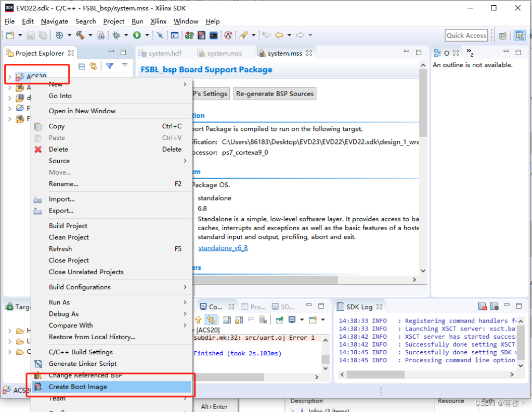Image resolution: width=532 pixels, height=412 pixels.
Task: Open the New wizard dropdown arrow
Action: pyautogui.click(x=20, y=35)
